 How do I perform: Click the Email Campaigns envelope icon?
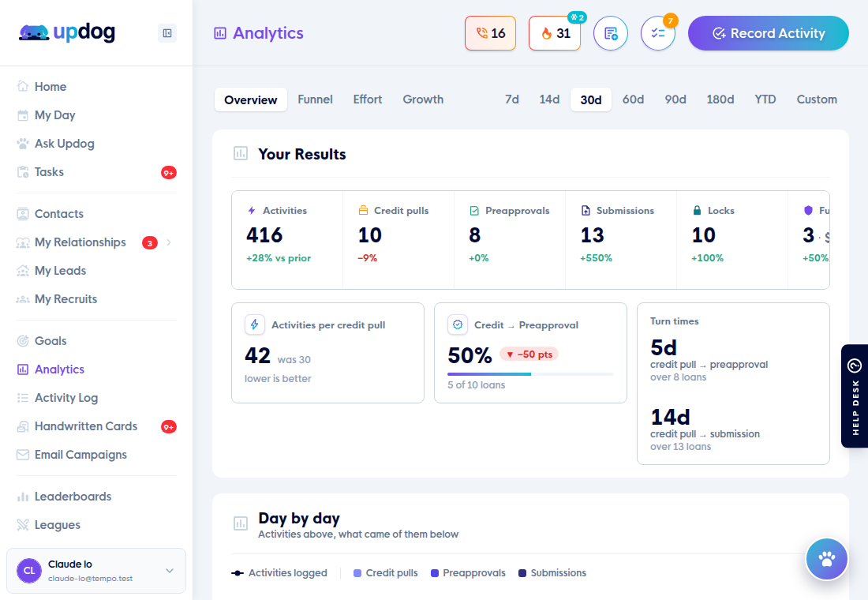click(23, 454)
